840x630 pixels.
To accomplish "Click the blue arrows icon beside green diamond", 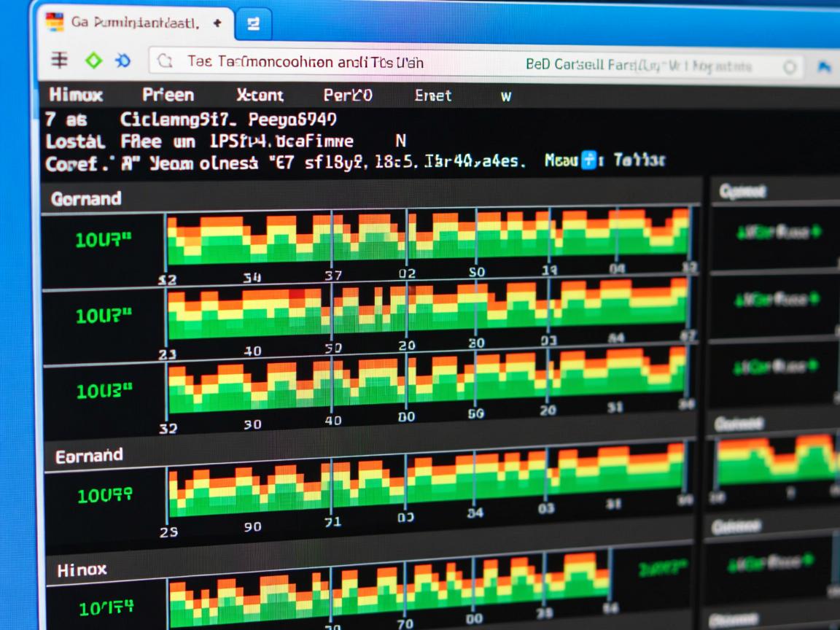I will [123, 61].
